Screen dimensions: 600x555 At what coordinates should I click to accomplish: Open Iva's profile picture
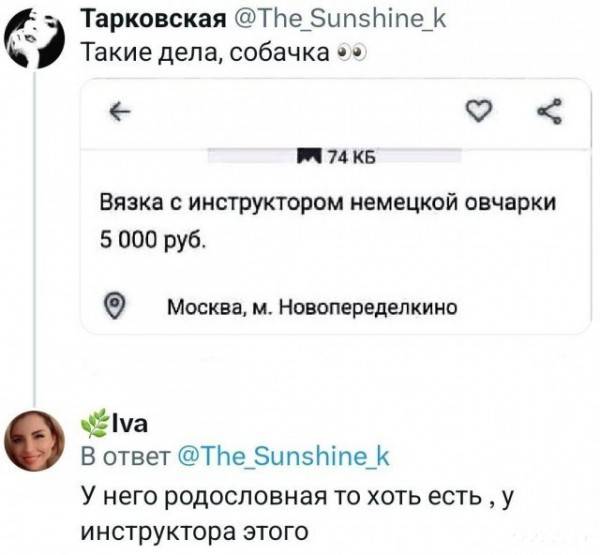click(x=35, y=441)
